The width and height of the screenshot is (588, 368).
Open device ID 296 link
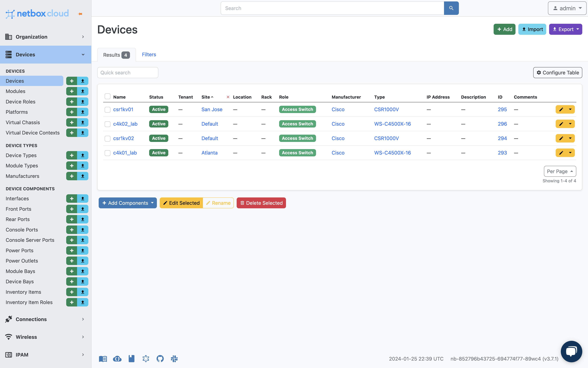[x=502, y=124]
